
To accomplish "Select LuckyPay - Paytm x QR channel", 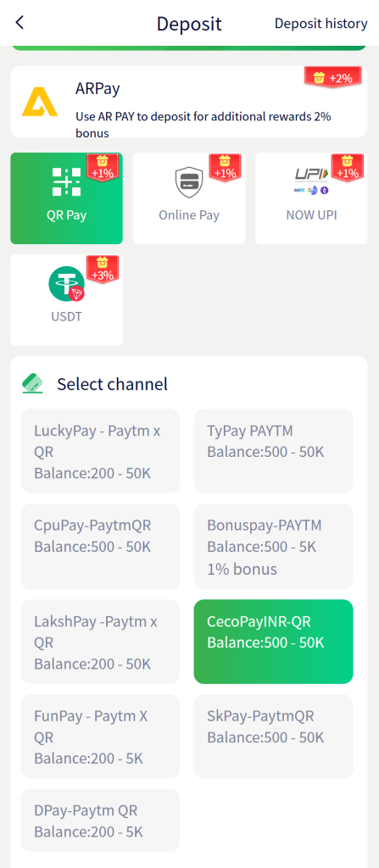I will click(x=100, y=451).
